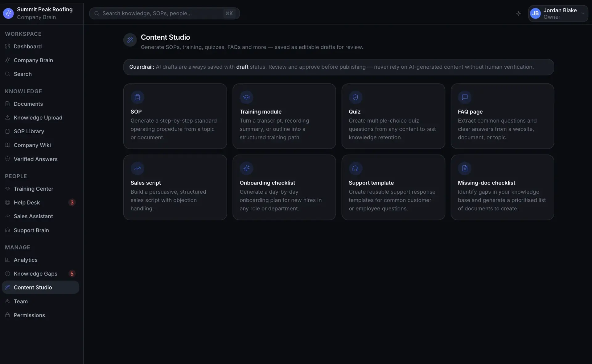Click the Quiz card shield-check icon
The image size is (592, 364).
click(x=355, y=97)
